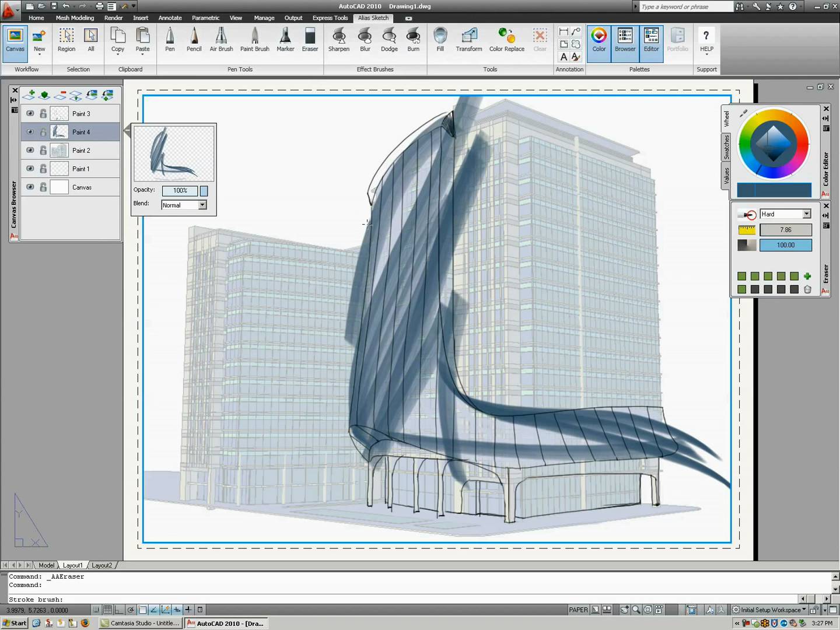Activate the Eraser tool in ribbon
This screenshot has width=840, height=630.
tap(310, 40)
